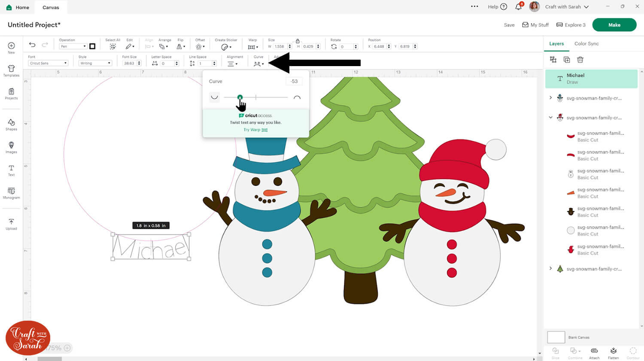Open the Operation dropdown showing Pen
644x361 pixels.
click(73, 46)
